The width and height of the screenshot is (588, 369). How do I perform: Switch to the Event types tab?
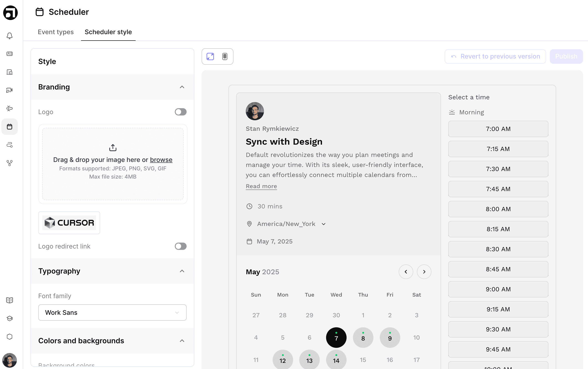tap(56, 32)
